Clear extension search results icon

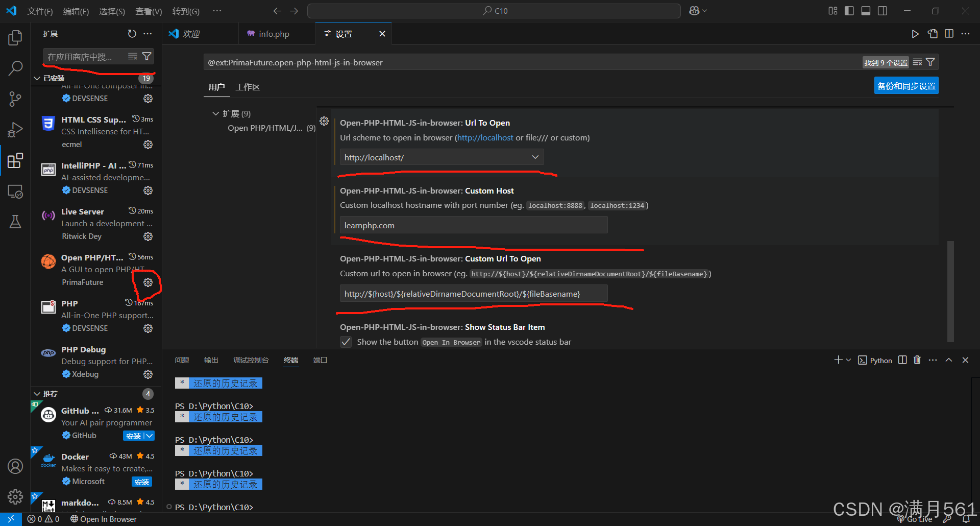[x=133, y=56]
